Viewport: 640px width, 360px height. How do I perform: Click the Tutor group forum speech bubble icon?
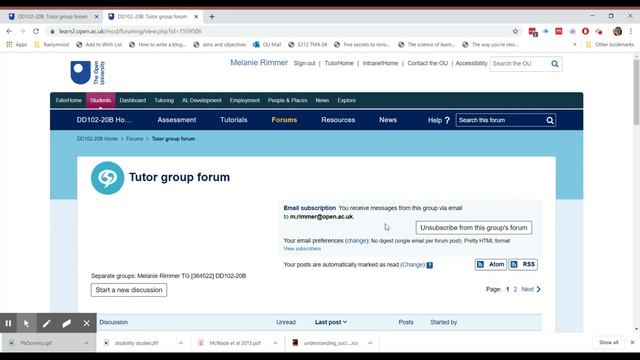[x=107, y=178]
